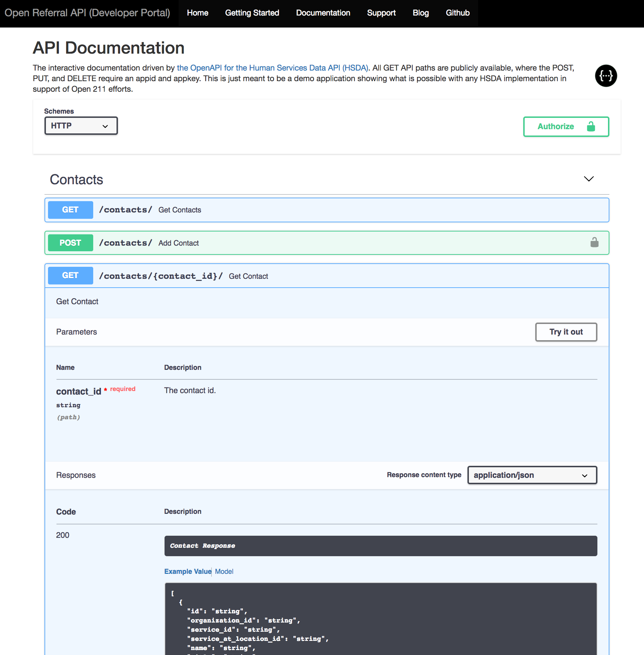The height and width of the screenshot is (655, 644).
Task: Open the Github link
Action: (x=457, y=13)
